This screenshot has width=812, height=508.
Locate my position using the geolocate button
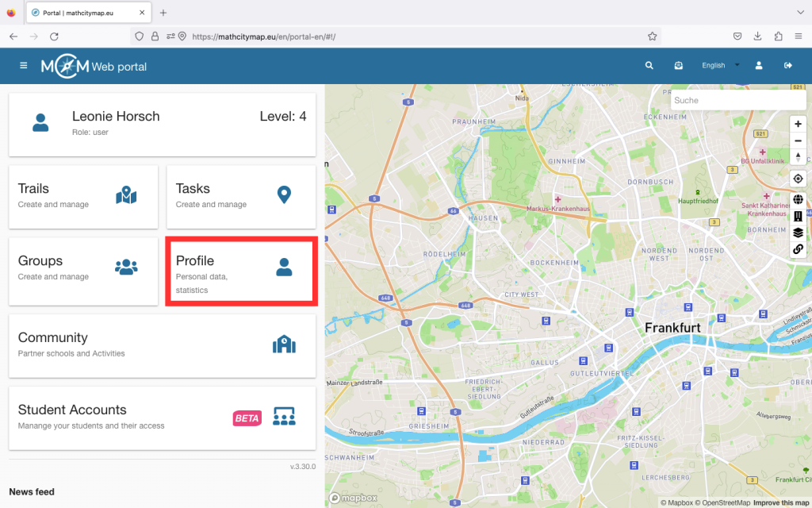(798, 179)
